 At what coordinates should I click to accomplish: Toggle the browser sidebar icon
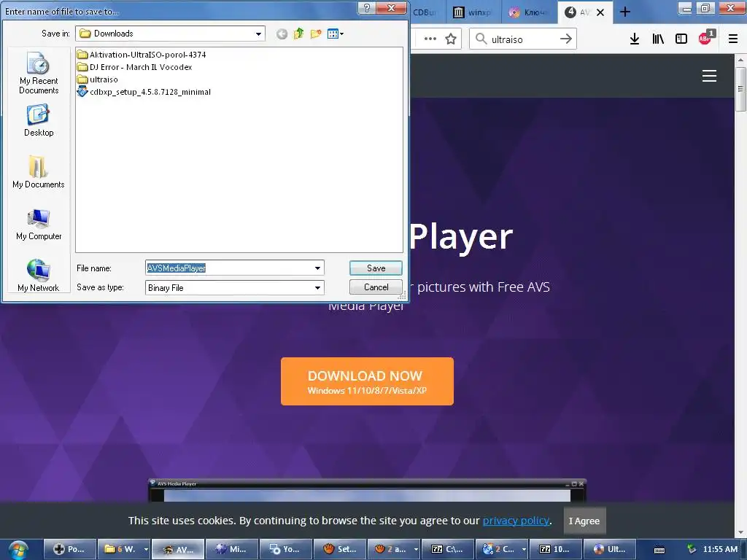tap(681, 39)
